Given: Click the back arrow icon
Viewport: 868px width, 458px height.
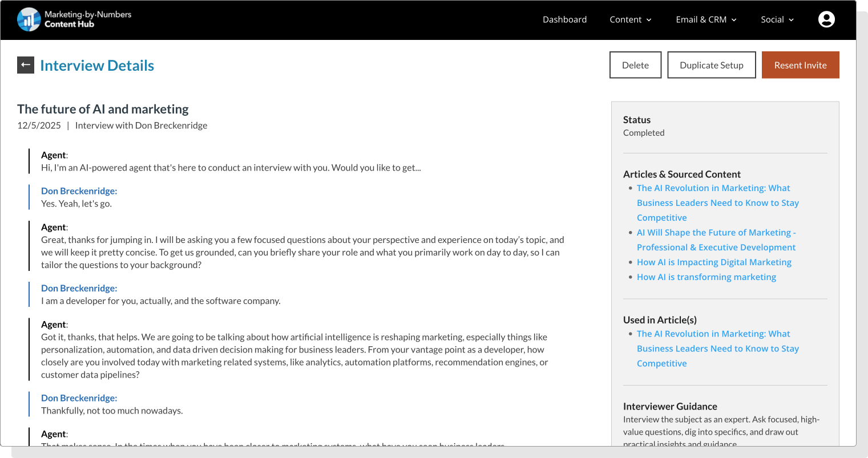Looking at the screenshot, I should (26, 65).
